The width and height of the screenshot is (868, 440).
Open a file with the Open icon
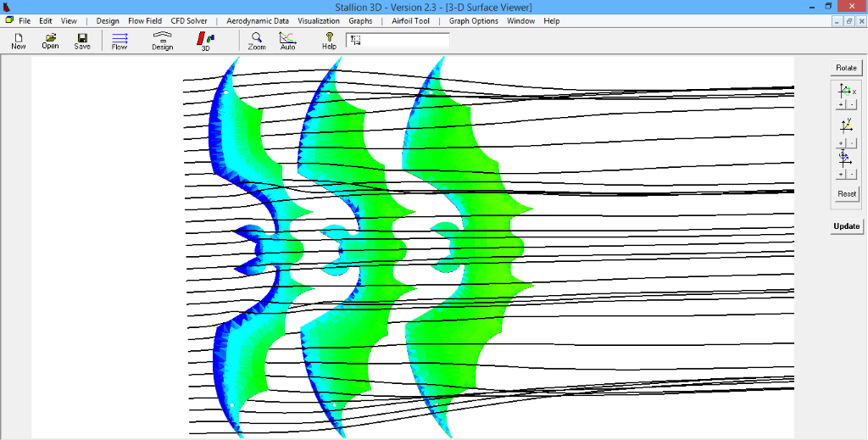coord(50,42)
